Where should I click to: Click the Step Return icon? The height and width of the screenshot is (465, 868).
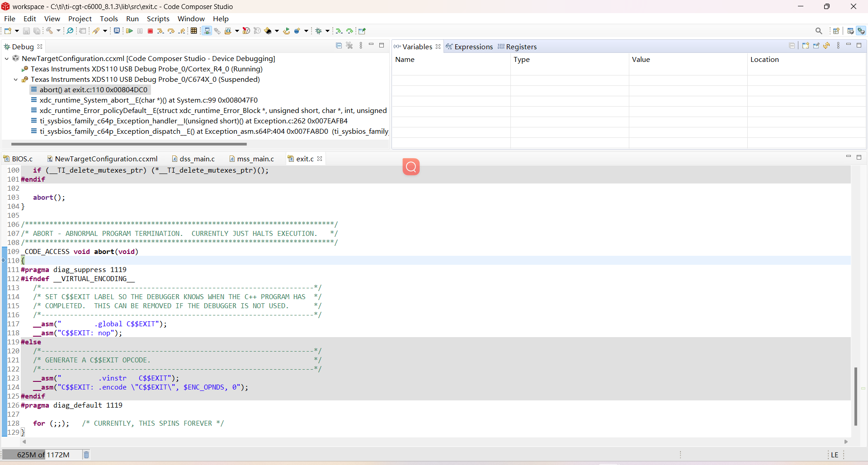point(182,31)
